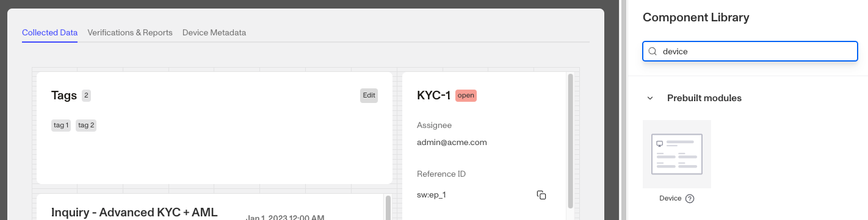Click the Prebuilt modules heading
The image size is (868, 220).
point(704,98)
